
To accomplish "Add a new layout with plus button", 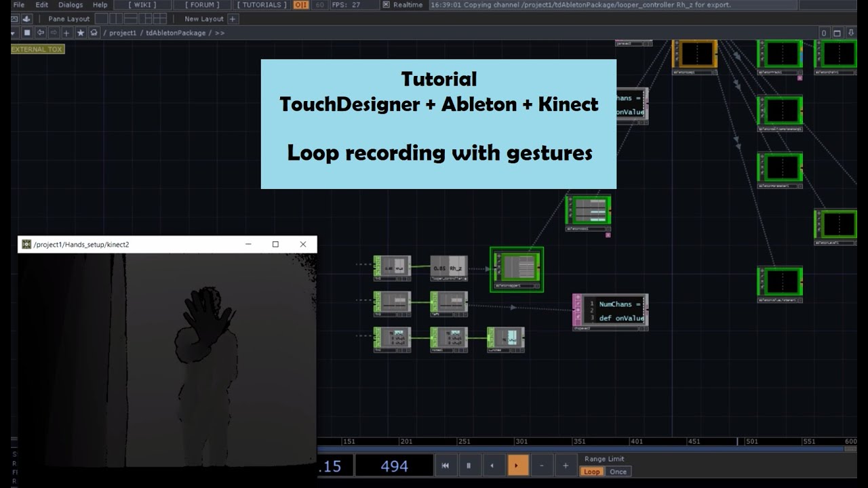I will click(233, 19).
